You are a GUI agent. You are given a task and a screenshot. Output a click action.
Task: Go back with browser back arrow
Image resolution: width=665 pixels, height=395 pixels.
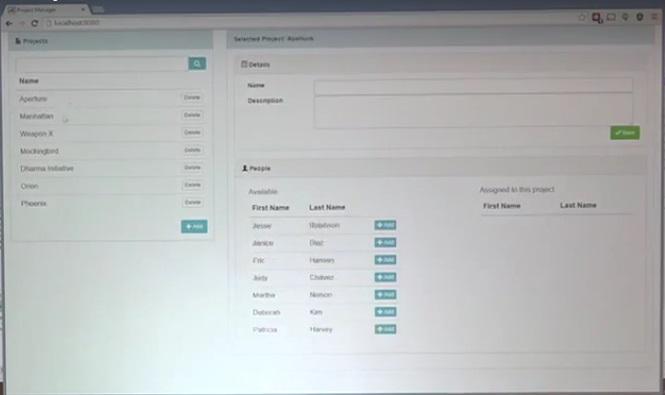point(9,23)
